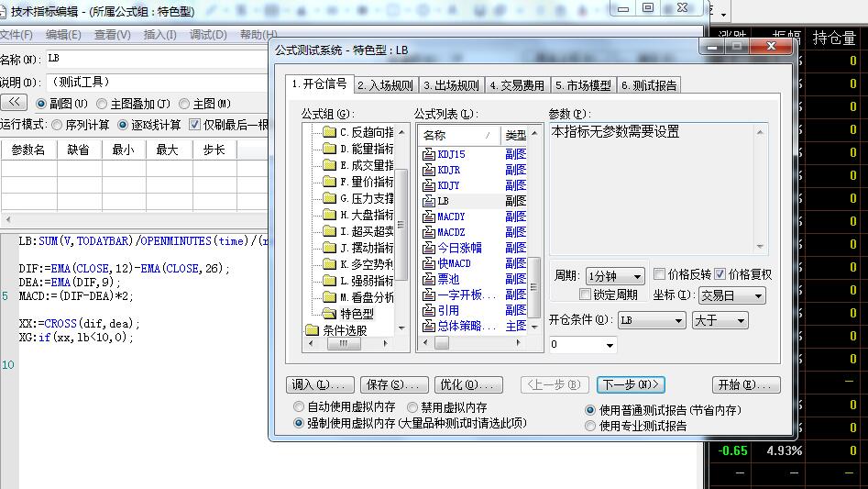The image size is (868, 489).
Task: Open the 6.测试报告 tab
Action: pos(648,85)
